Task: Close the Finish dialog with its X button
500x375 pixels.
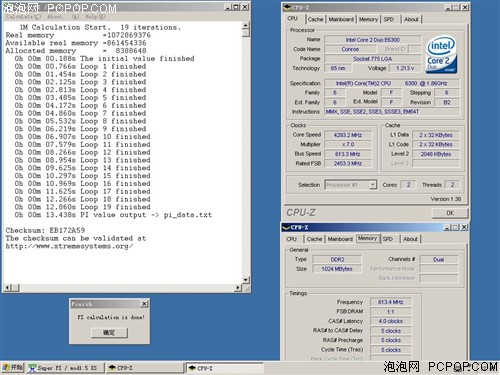Action: [x=144, y=304]
